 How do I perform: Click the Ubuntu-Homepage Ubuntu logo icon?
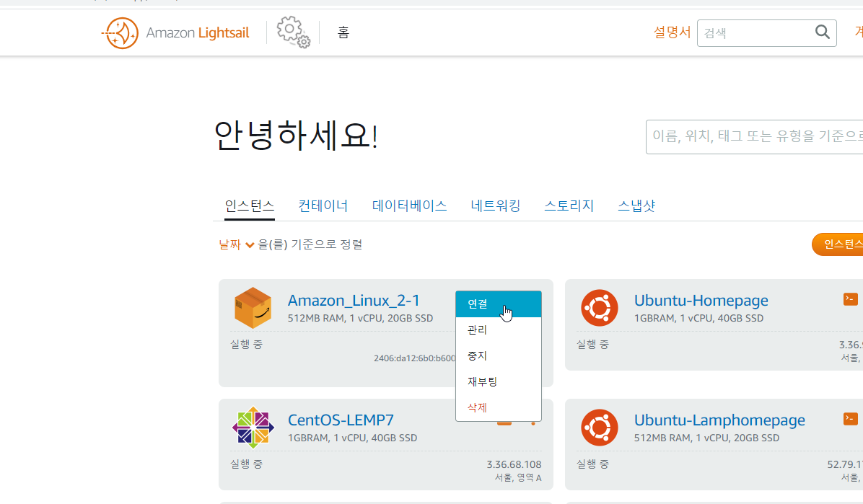click(600, 308)
